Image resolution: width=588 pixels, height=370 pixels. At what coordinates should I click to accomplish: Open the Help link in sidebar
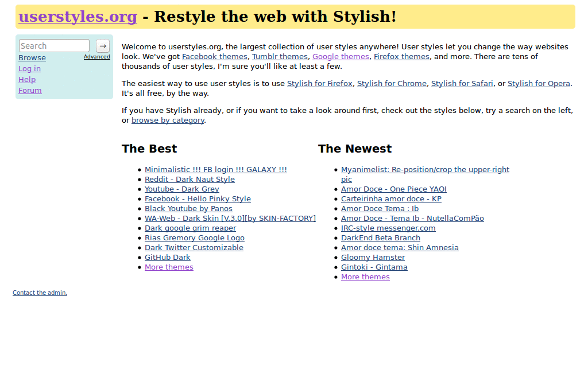click(x=27, y=79)
